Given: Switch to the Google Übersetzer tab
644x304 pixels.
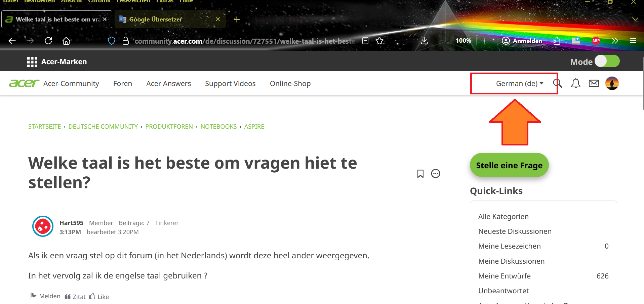Looking at the screenshot, I should (170, 19).
